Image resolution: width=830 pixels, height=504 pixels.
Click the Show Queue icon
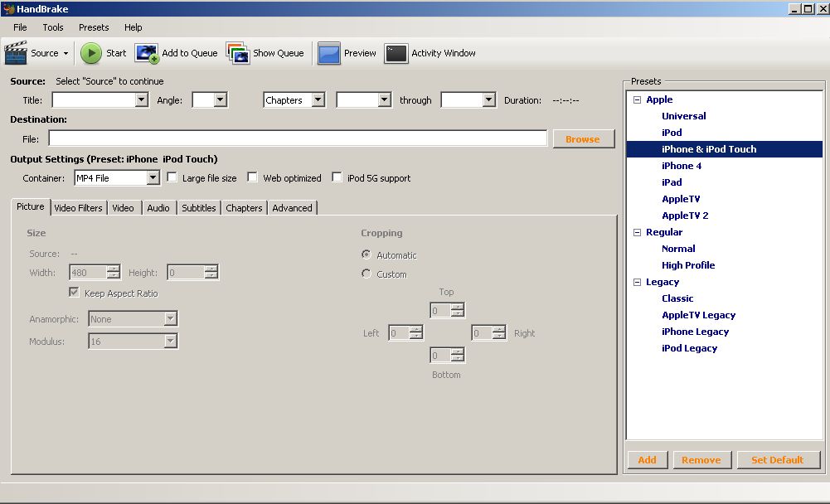tap(238, 53)
